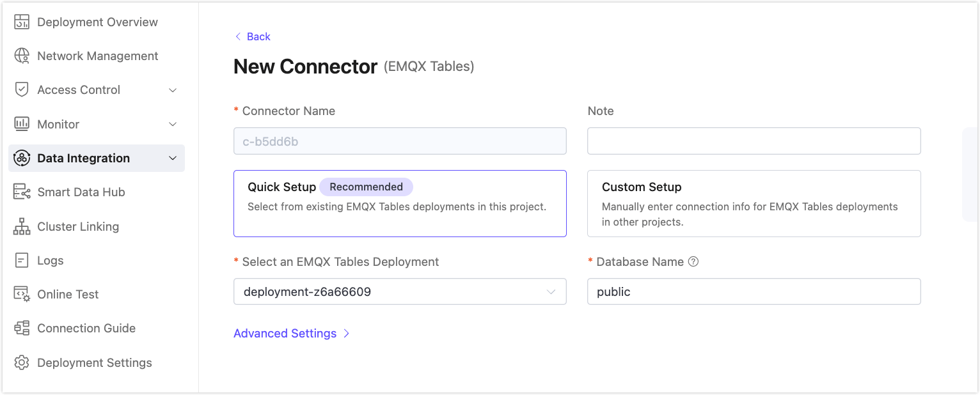This screenshot has width=980, height=395.
Task: Open the Connection Guide icon
Action: [21, 328]
